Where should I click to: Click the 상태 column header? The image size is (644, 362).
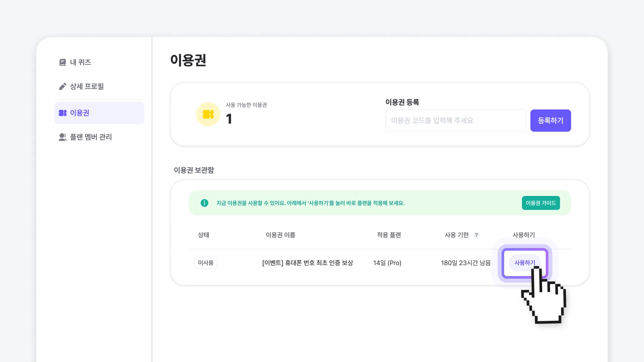pyautogui.click(x=204, y=235)
